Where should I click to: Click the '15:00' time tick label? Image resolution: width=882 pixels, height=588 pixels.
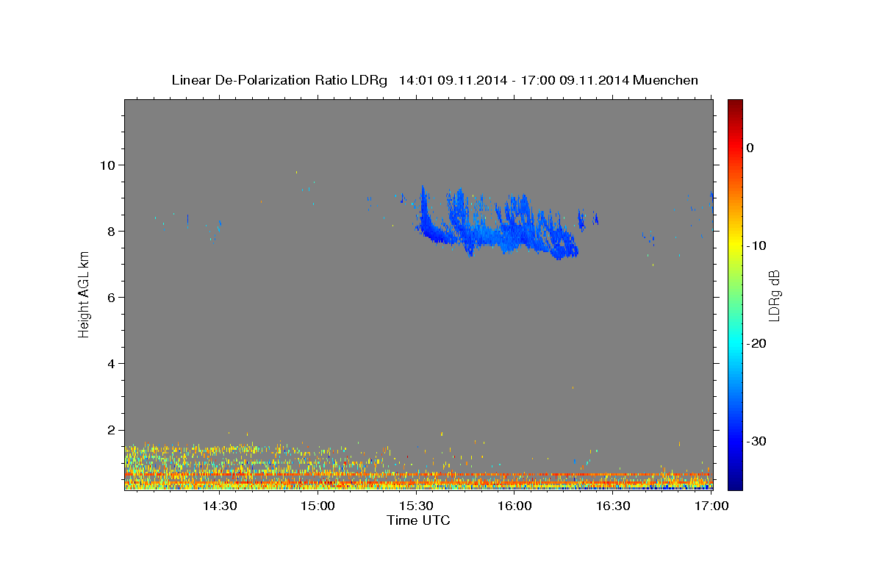click(318, 506)
